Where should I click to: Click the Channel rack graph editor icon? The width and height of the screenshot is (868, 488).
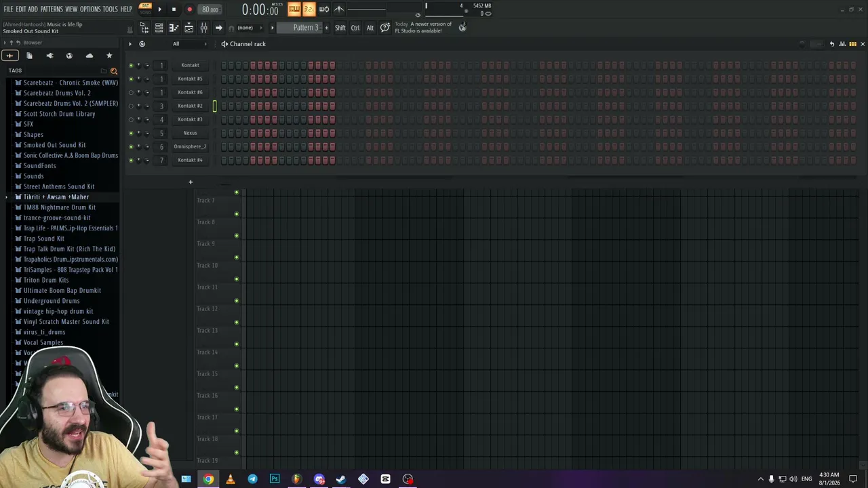(842, 44)
